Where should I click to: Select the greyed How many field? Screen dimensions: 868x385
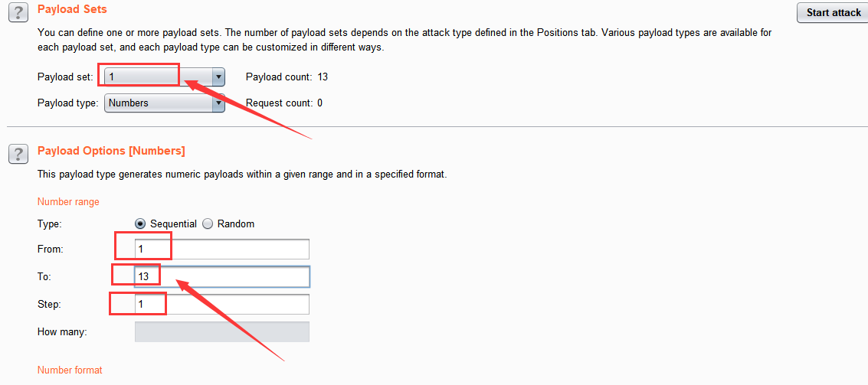[222, 332]
